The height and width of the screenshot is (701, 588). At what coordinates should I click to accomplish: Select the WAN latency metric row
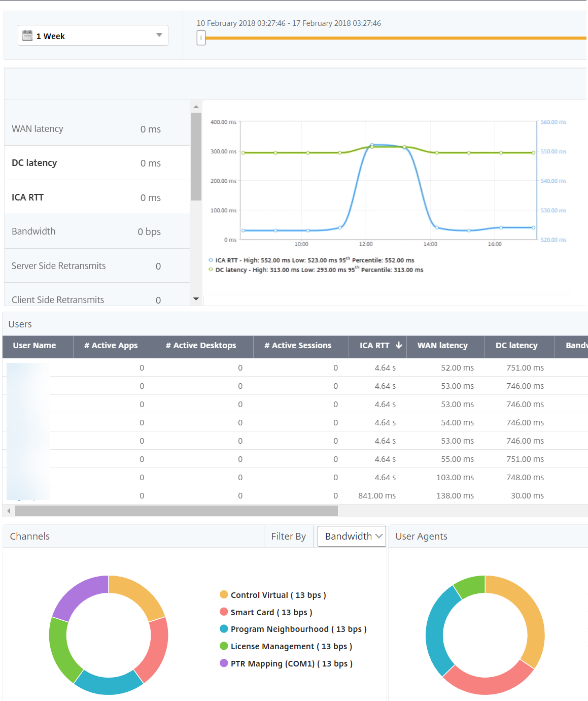click(x=97, y=128)
